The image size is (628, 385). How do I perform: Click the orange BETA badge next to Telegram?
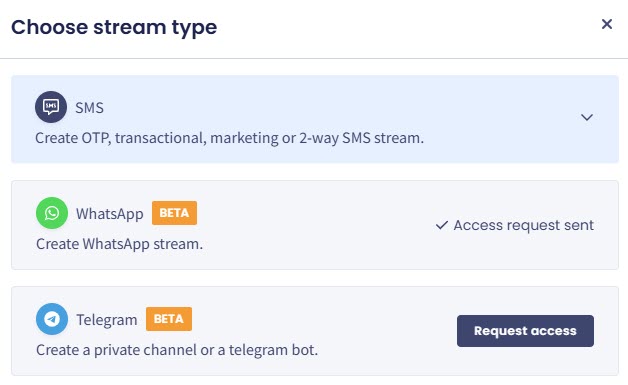pyautogui.click(x=169, y=319)
